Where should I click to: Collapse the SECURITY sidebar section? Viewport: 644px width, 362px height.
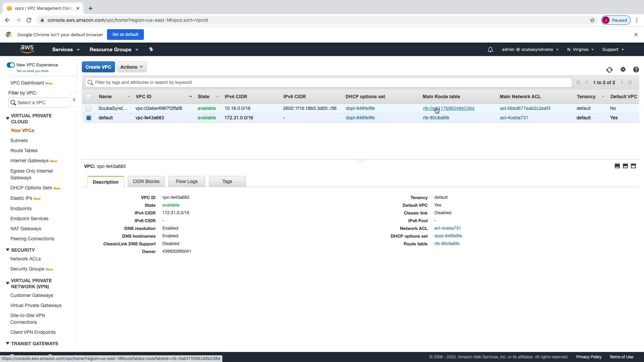click(x=7, y=250)
